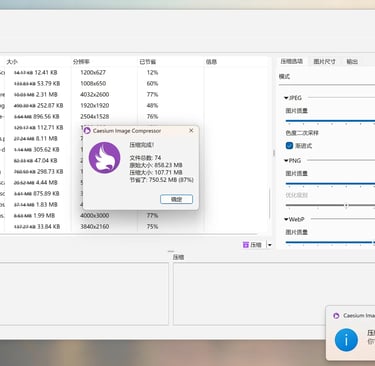Click the 4000x3000 resolution cell
375x366 pixels.
point(95,216)
